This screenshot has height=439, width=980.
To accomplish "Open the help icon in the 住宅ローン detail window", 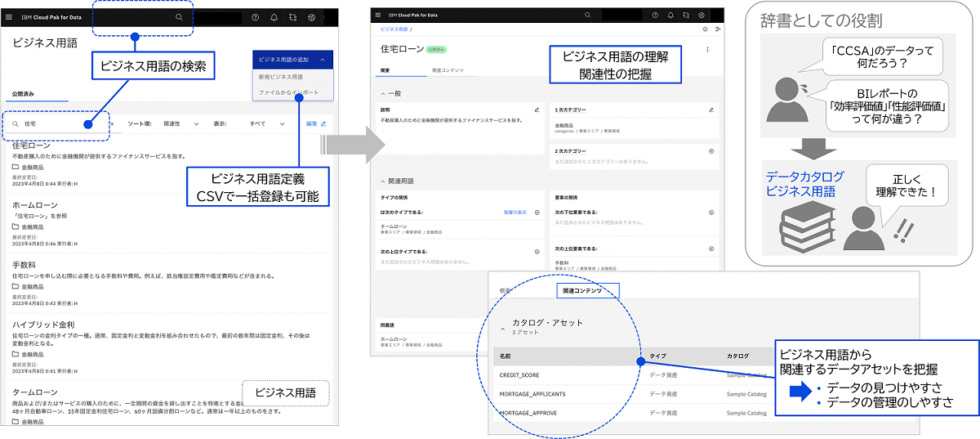I will point(654,15).
